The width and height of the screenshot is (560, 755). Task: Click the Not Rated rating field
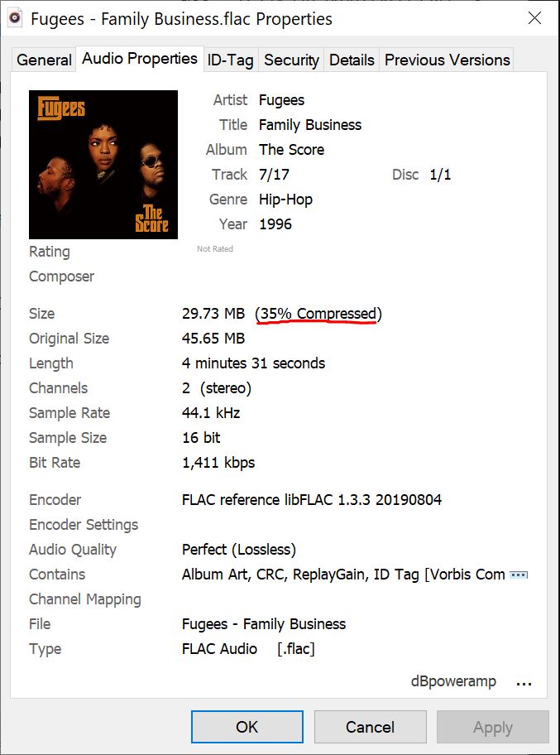point(215,249)
